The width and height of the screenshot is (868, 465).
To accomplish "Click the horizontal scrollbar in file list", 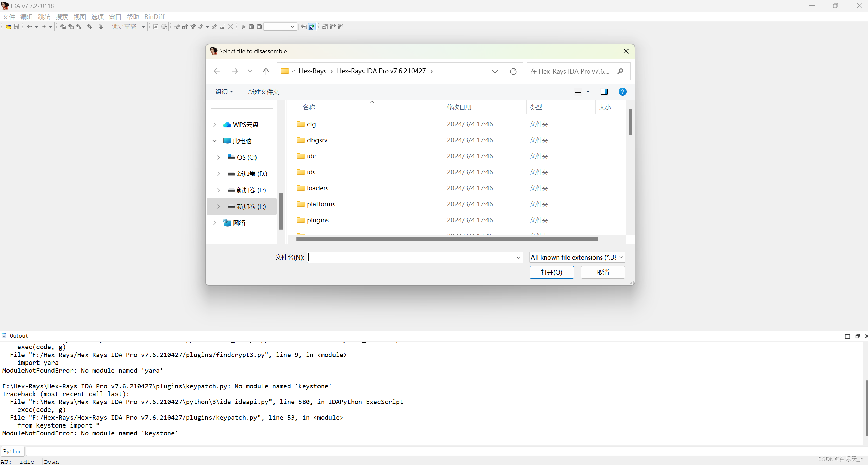I will click(x=447, y=239).
